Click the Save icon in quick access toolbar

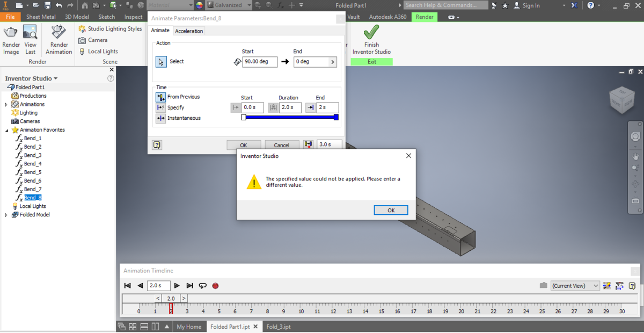[x=47, y=5]
